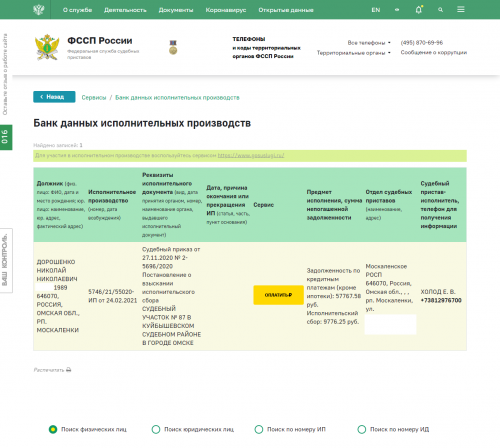The height and width of the screenshot is (448, 500).
Task: Click the Задолженность по кредитным платежам cell
Action: click(x=334, y=296)
